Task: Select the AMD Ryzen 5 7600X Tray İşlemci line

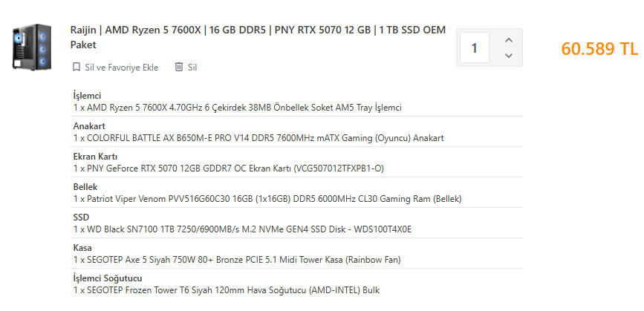Action: 237,108
